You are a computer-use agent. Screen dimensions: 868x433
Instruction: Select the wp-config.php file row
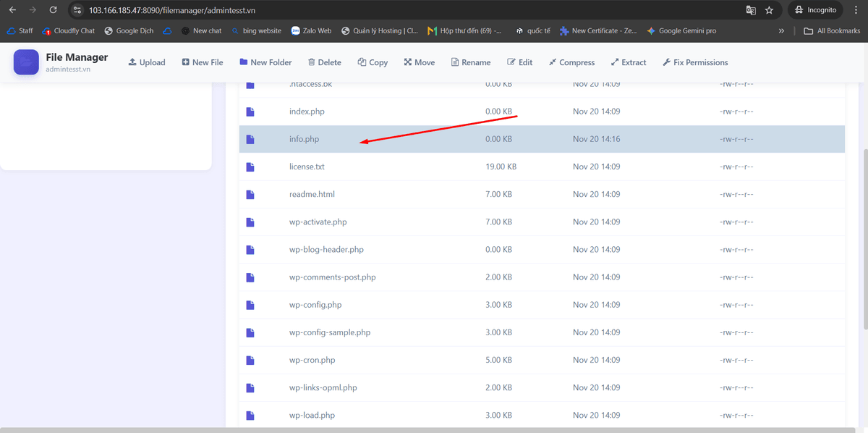315,305
